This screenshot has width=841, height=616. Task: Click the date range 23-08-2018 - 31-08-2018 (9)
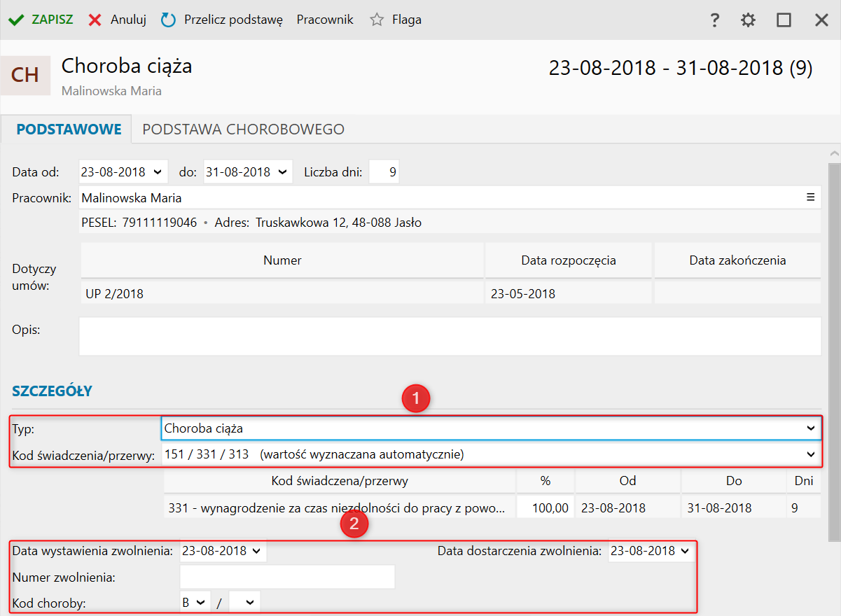coord(681,68)
